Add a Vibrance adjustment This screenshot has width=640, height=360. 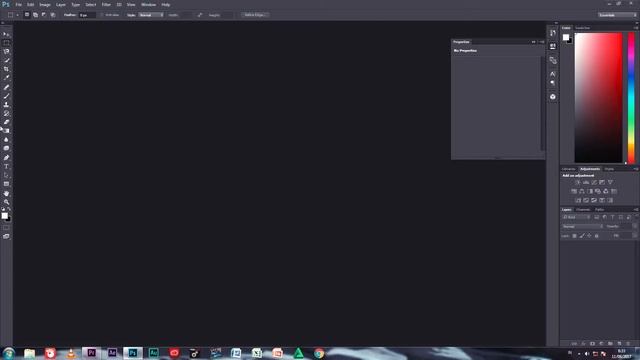pos(610,182)
